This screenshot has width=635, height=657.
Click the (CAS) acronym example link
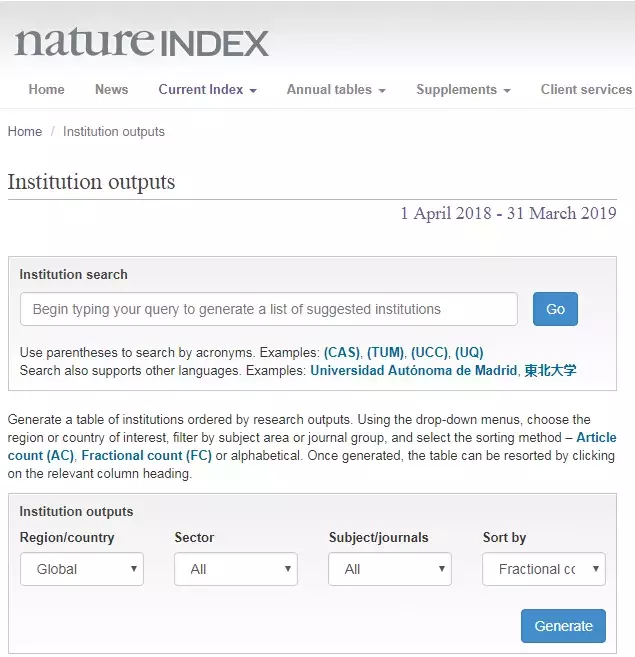341,353
